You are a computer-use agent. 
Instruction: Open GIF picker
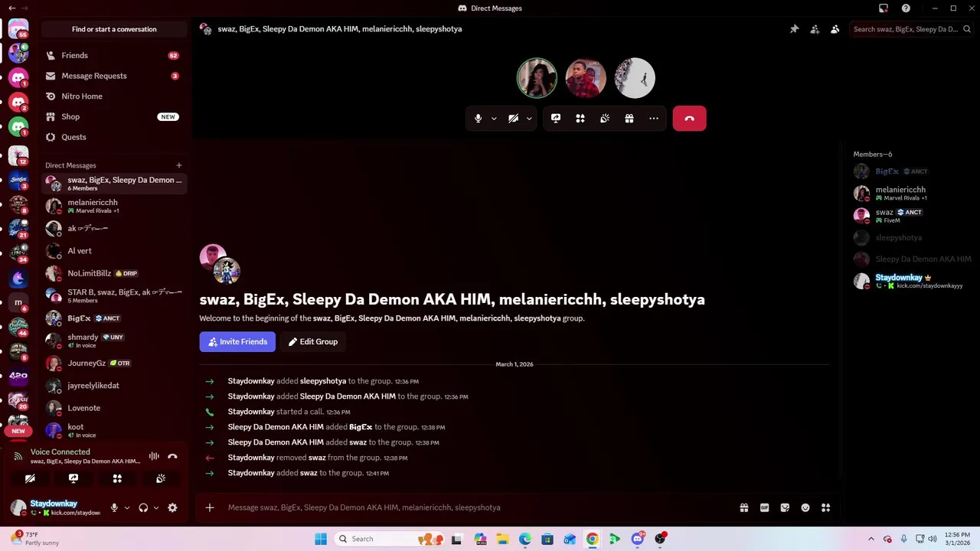764,507
